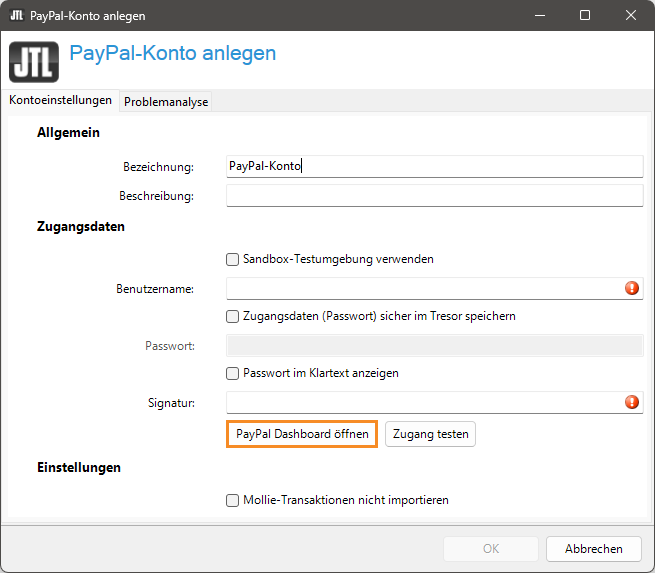The height and width of the screenshot is (573, 655).
Task: Click the error icon in Signatur field
Action: tap(632, 402)
